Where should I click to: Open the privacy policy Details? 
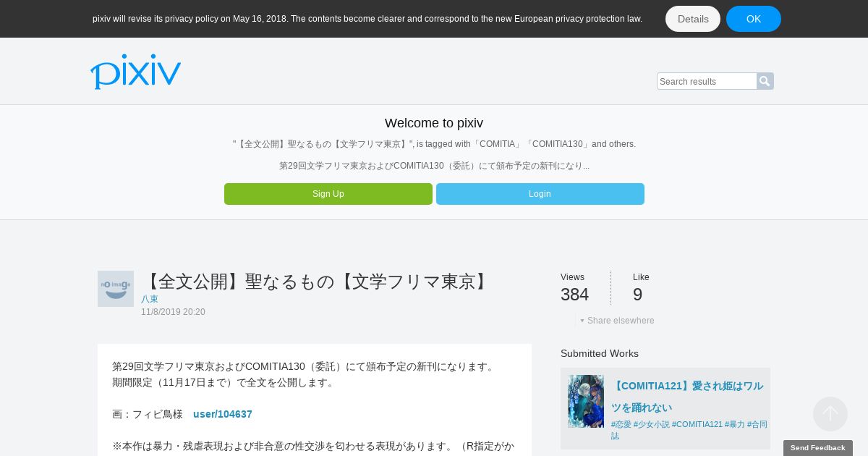[693, 19]
